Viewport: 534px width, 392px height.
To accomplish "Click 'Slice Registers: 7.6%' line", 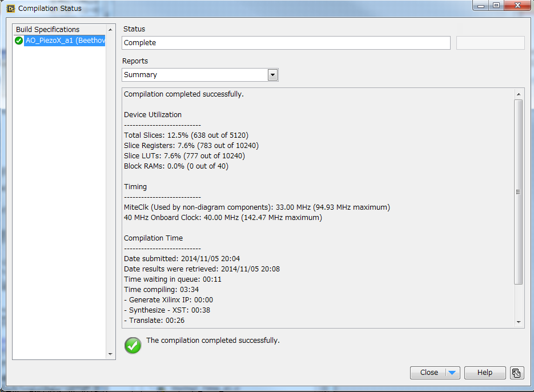I will click(x=191, y=146).
